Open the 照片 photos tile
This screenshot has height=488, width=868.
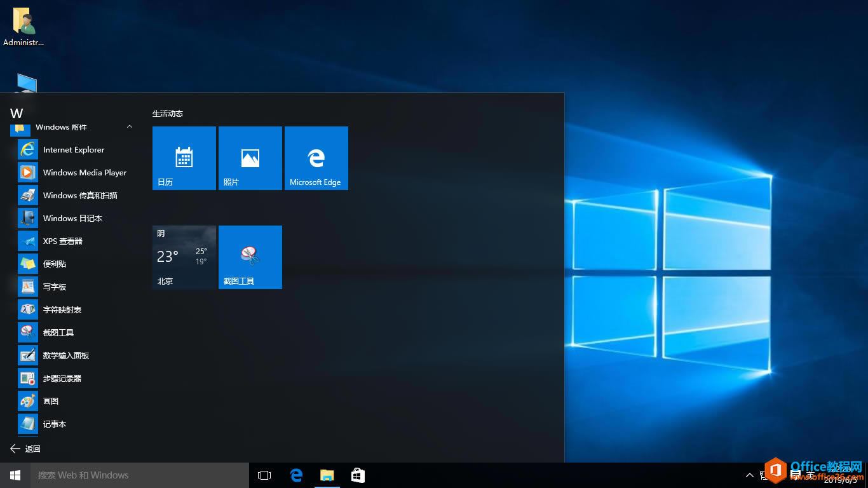tap(250, 158)
